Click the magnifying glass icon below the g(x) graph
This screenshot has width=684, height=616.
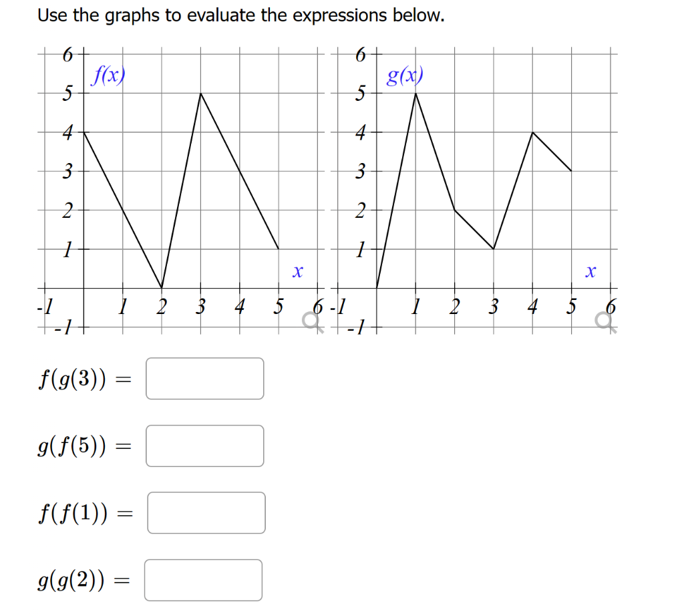click(603, 321)
